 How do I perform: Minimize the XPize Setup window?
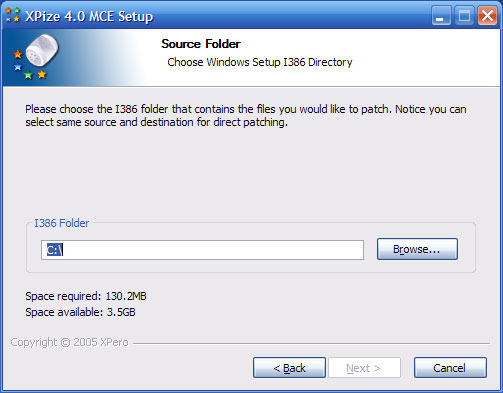[441, 16]
